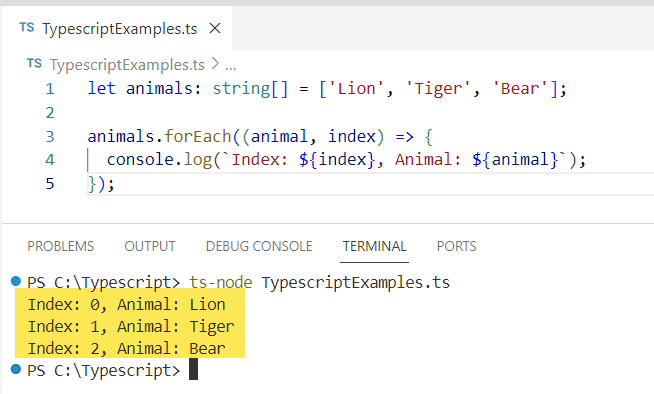
Task: Click TypescriptExamples.ts in the breadcrumb
Action: coord(127,65)
